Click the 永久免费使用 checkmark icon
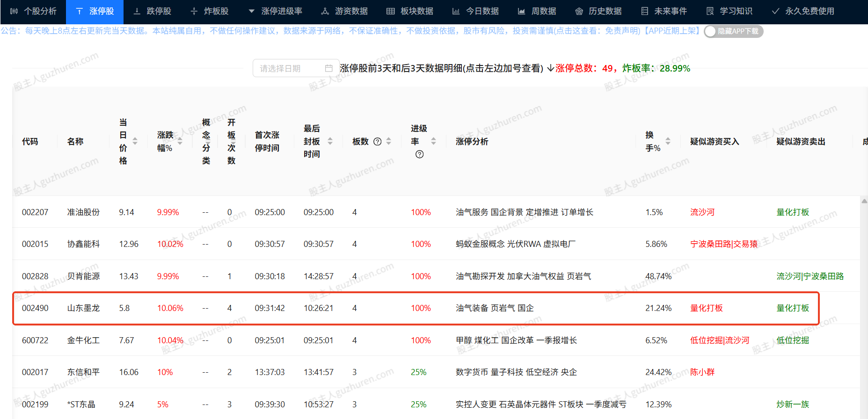Viewport: 868px width, 419px height. coord(776,11)
